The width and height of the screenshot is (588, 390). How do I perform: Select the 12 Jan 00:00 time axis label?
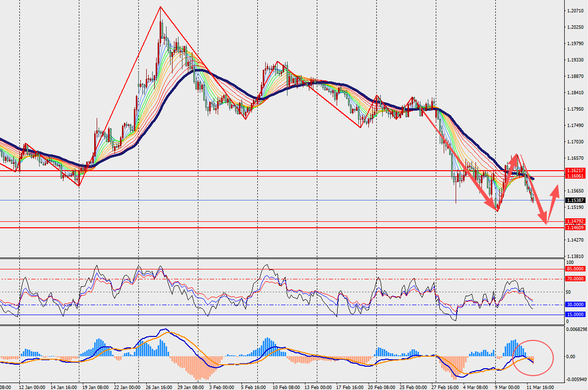coord(33,387)
